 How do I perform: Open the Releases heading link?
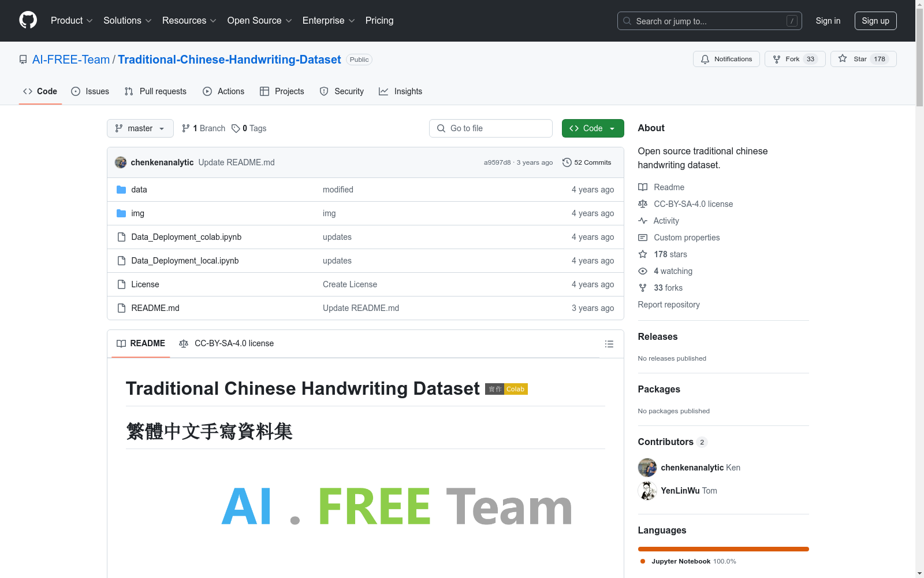point(658,337)
